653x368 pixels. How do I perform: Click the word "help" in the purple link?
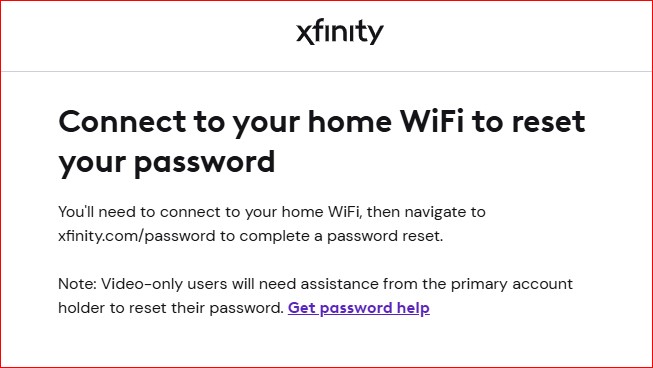[x=413, y=308]
